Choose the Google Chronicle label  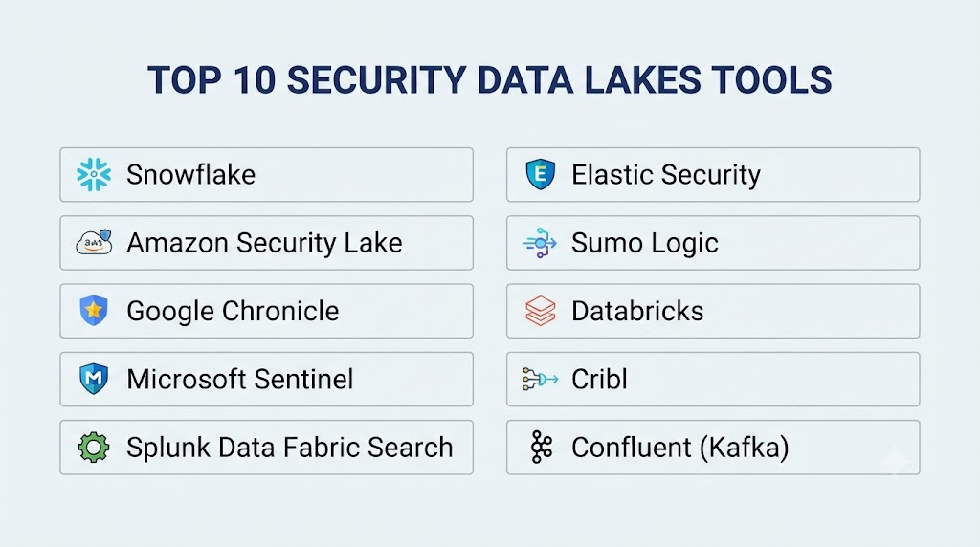tap(233, 311)
